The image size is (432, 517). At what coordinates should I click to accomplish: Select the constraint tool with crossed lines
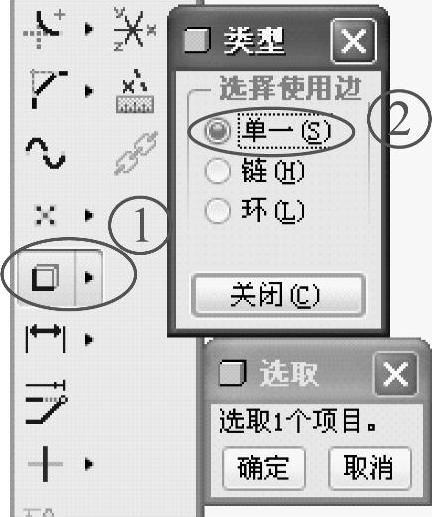coord(45,464)
